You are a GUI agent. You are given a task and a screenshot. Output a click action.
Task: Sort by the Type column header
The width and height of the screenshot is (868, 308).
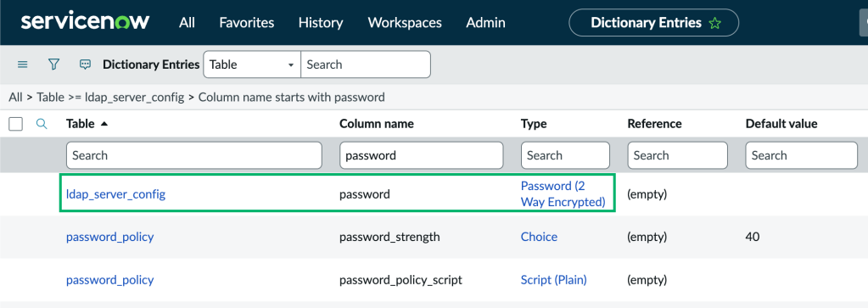[534, 124]
